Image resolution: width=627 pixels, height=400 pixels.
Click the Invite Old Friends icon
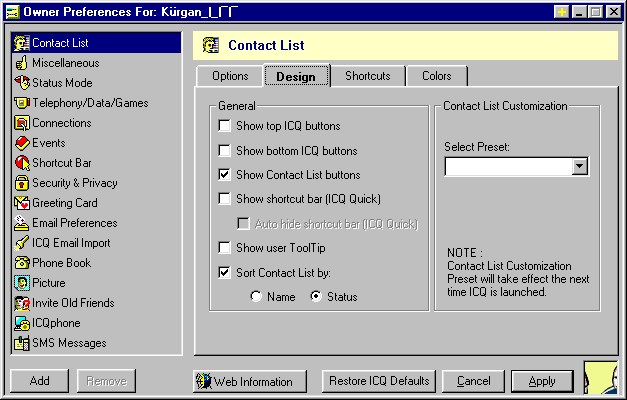[22, 303]
